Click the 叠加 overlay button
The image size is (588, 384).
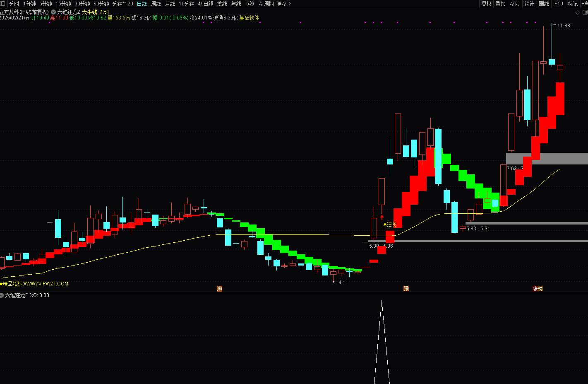tap(501, 4)
